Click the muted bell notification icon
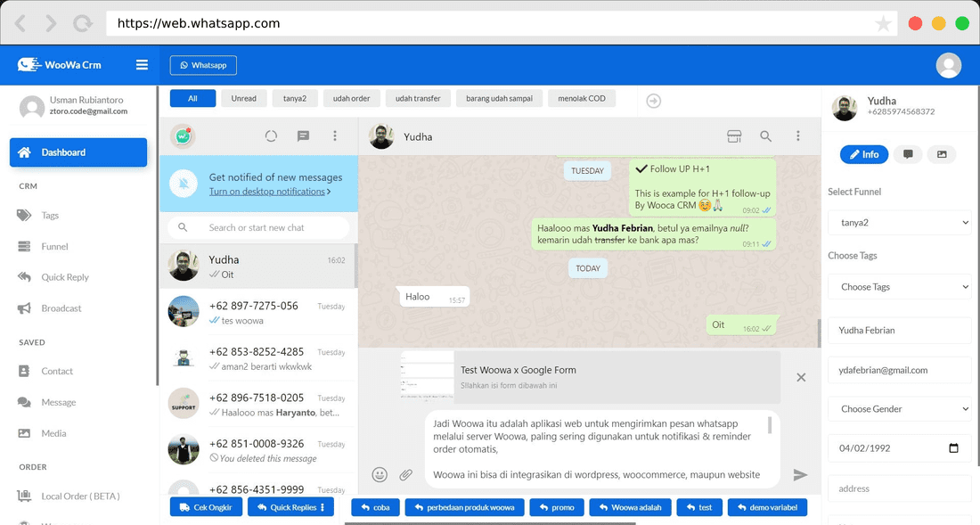 point(184,184)
